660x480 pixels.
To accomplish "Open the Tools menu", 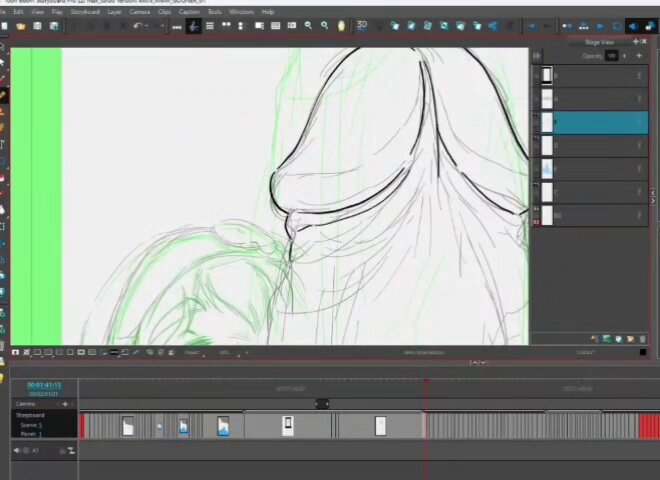I will click(214, 12).
